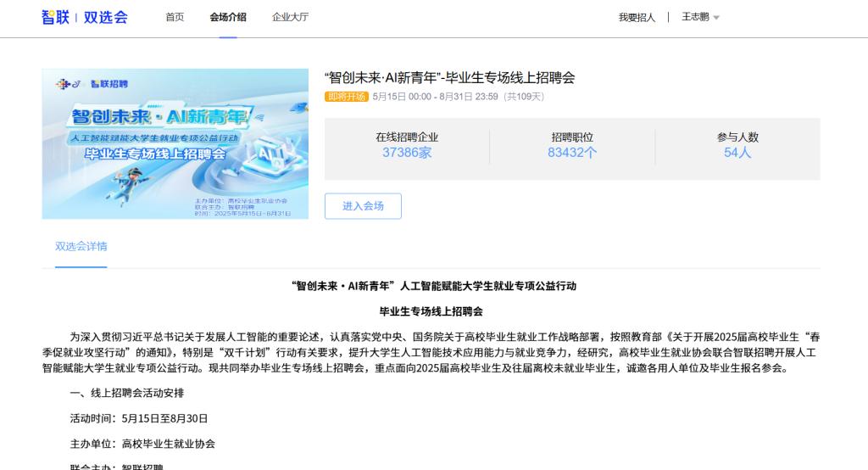The width and height of the screenshot is (868, 470).
Task: Click the 在线招聘企业 37386家 statistic
Action: pyautogui.click(x=407, y=145)
